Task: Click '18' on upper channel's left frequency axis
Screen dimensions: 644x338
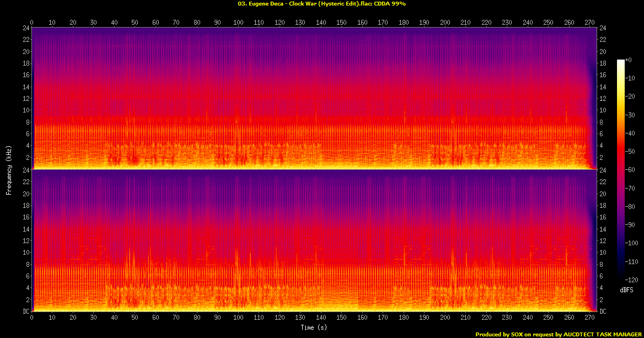Action: (26, 63)
